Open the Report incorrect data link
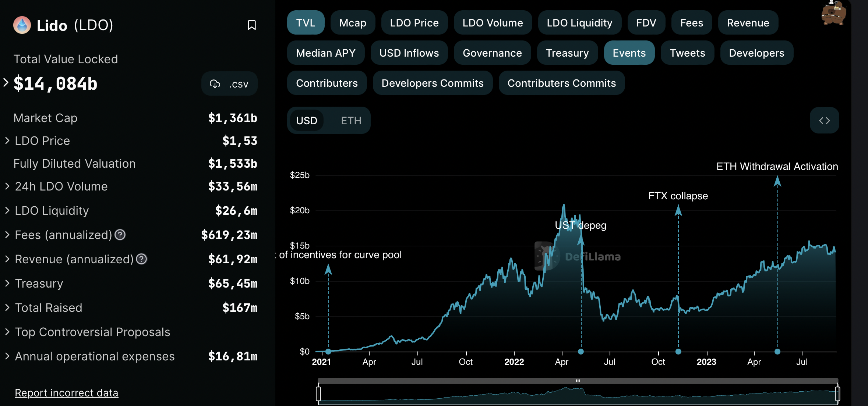Viewport: 868px width, 406px height. 66,393
